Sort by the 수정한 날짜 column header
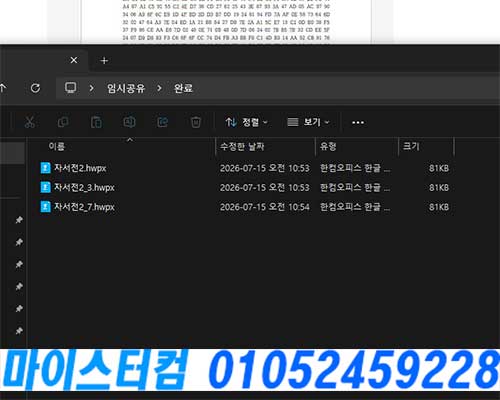500x400 pixels. click(242, 146)
